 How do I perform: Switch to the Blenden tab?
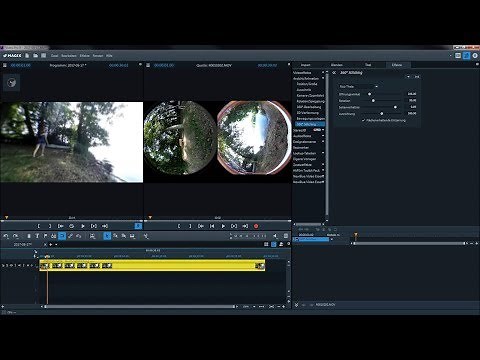tap(337, 65)
